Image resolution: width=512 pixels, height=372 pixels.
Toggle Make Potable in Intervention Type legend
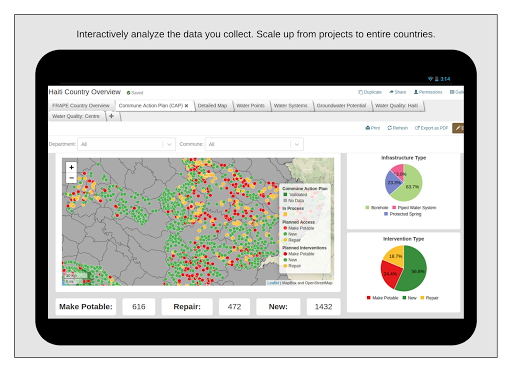tap(382, 298)
